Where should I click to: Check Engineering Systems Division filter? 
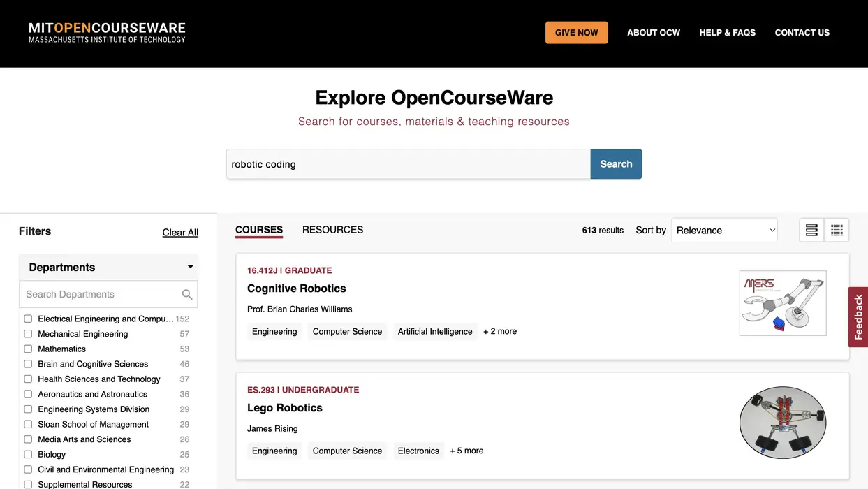[28, 409]
